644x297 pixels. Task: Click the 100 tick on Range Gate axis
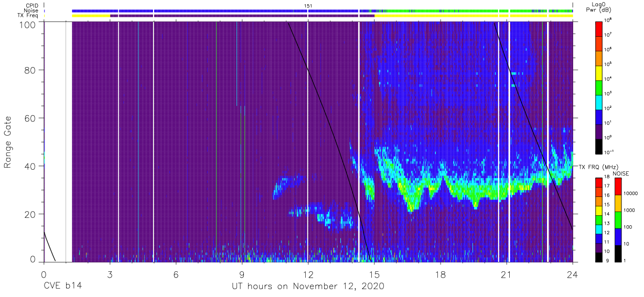(28, 25)
